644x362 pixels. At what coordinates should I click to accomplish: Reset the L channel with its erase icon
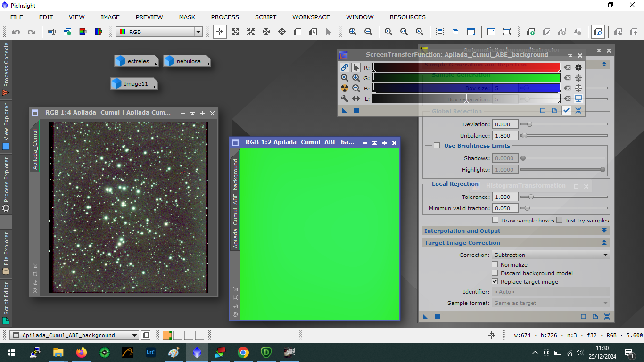pyautogui.click(x=568, y=99)
